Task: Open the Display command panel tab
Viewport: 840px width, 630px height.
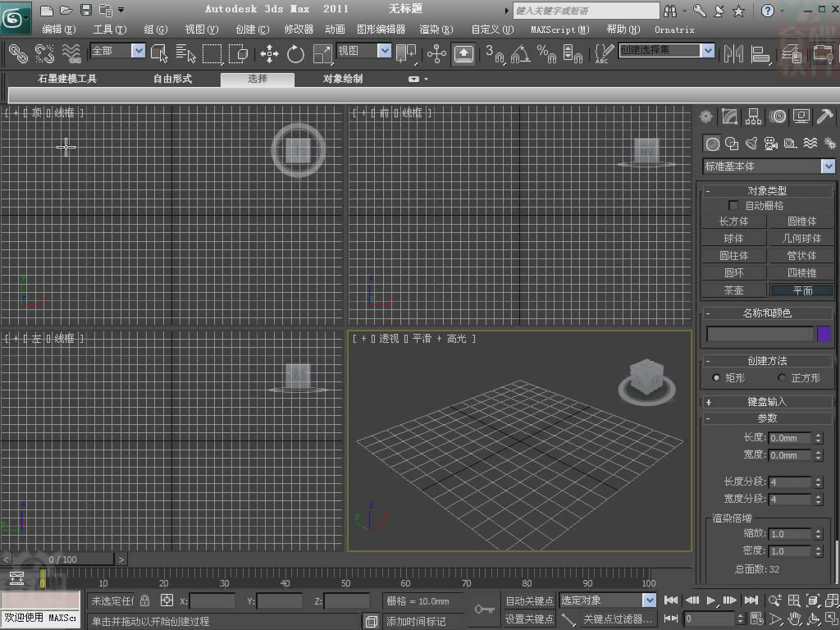Action: pyautogui.click(x=801, y=116)
